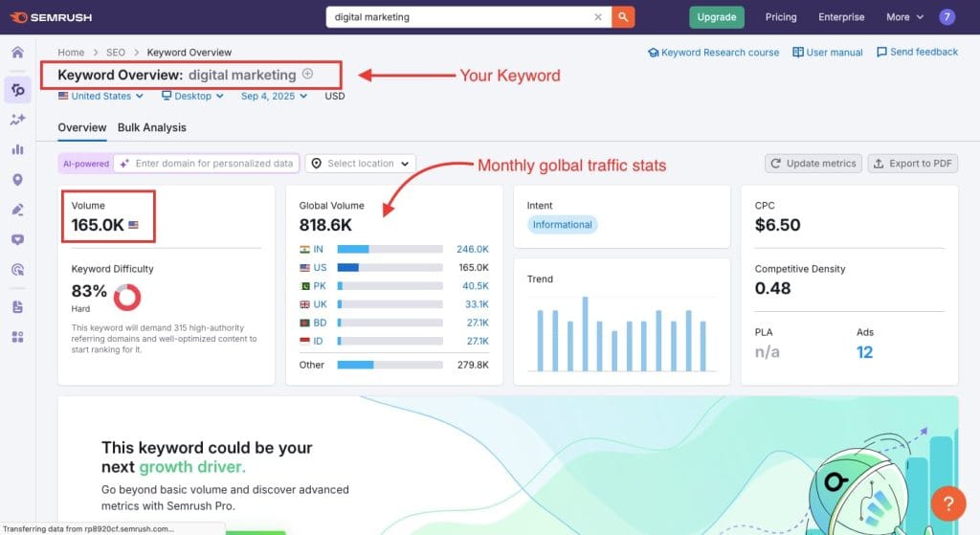Select the Local location pin sidebar icon
Viewport: 980px width, 535px height.
pos(17,180)
